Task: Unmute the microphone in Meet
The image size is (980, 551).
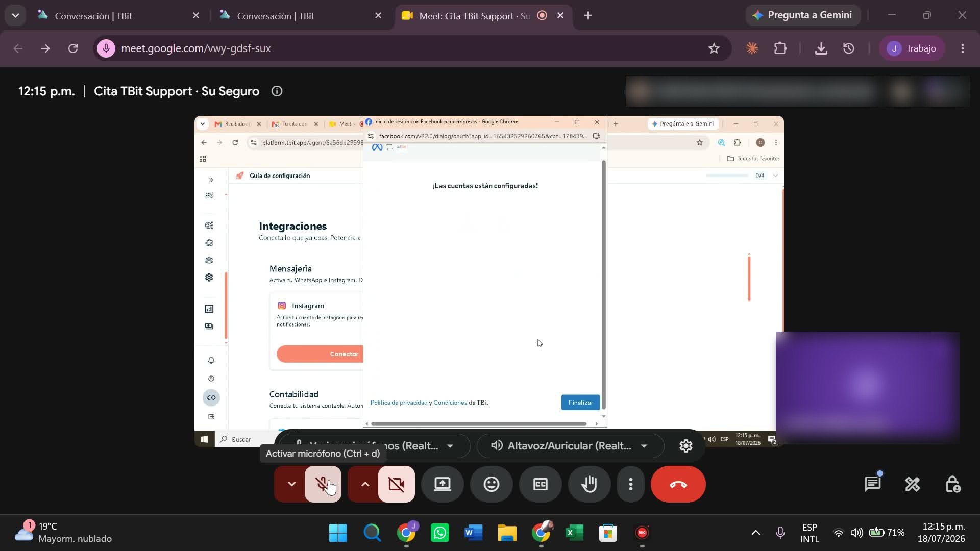Action: [323, 484]
